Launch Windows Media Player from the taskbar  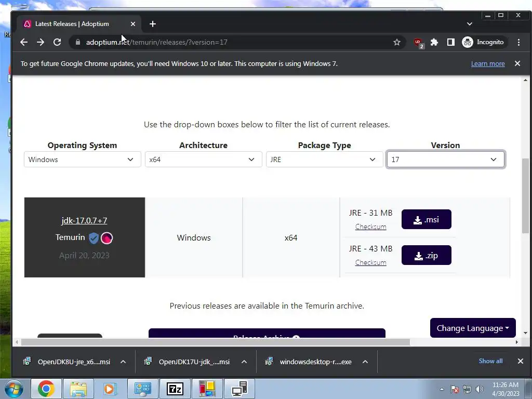point(110,389)
